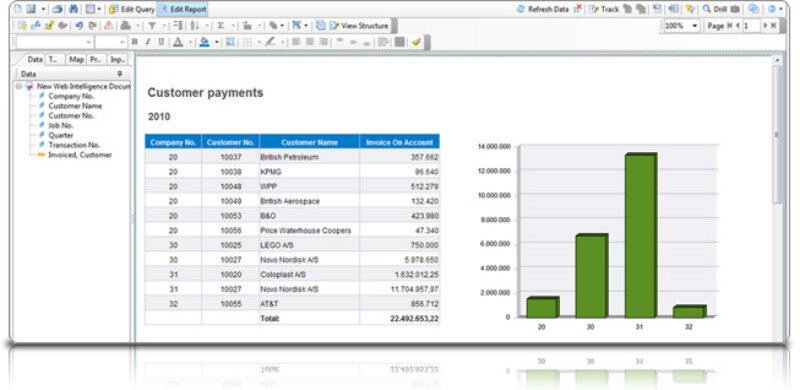Toggle left text alignment
This screenshot has height=390, width=800.
point(296,42)
